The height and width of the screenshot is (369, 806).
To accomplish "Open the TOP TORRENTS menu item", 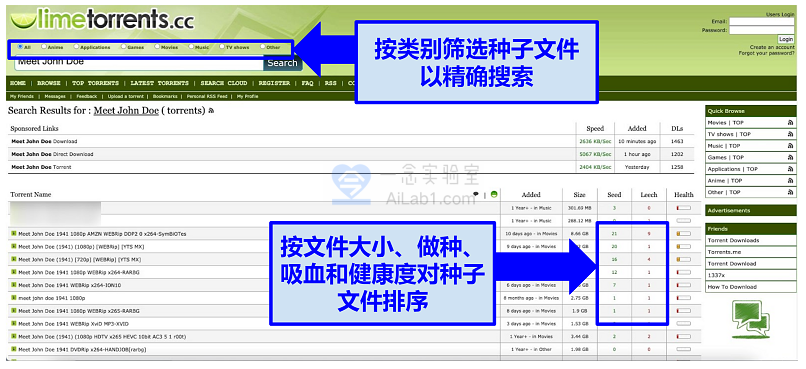I will [95, 83].
